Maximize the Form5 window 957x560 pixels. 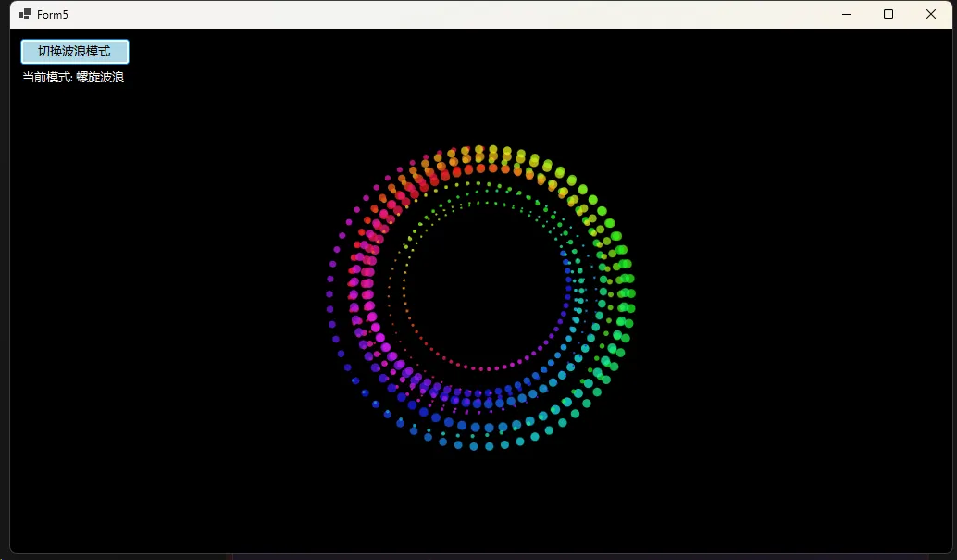[x=889, y=14]
